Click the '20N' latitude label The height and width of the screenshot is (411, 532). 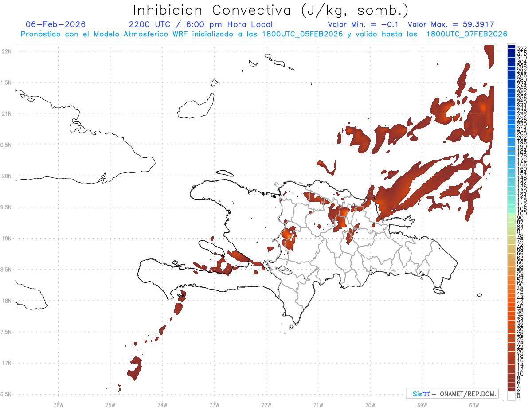pos(6,176)
